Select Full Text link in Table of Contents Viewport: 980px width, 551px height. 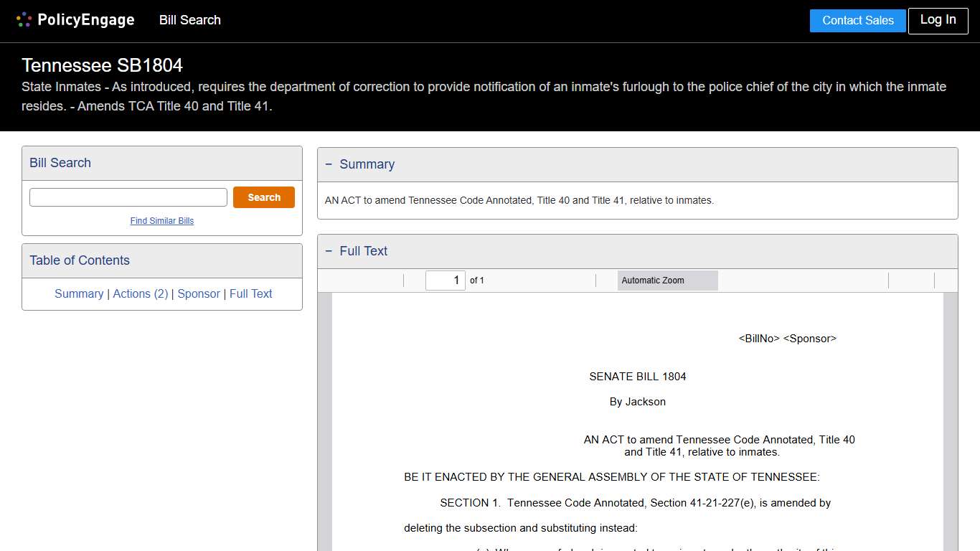coord(250,293)
